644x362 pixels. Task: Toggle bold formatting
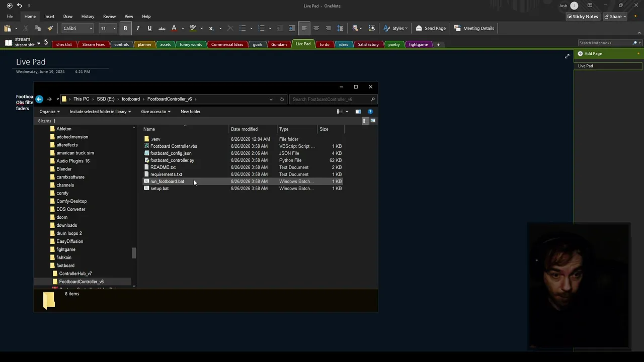pyautogui.click(x=125, y=28)
